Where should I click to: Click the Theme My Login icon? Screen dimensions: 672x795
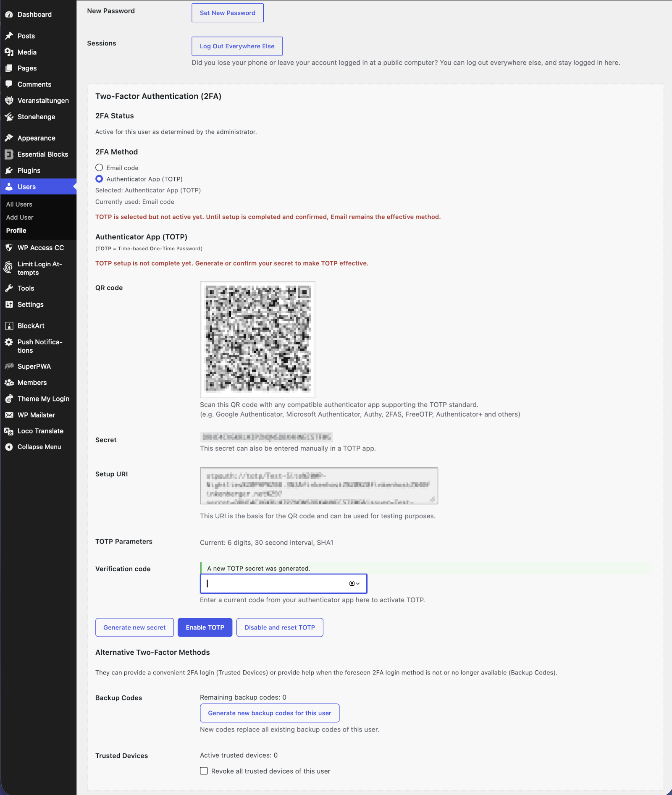pyautogui.click(x=9, y=399)
